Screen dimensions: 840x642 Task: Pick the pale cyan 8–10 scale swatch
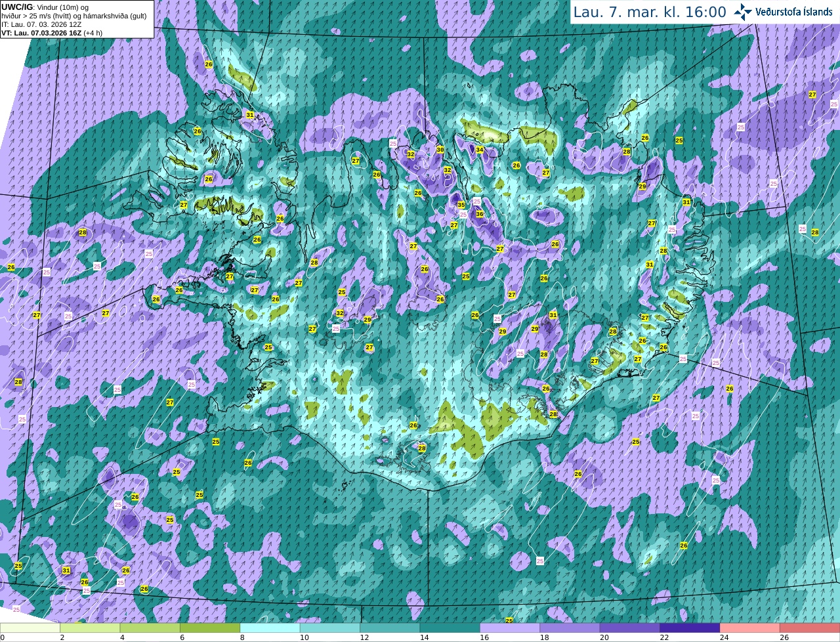pyautogui.click(x=270, y=628)
